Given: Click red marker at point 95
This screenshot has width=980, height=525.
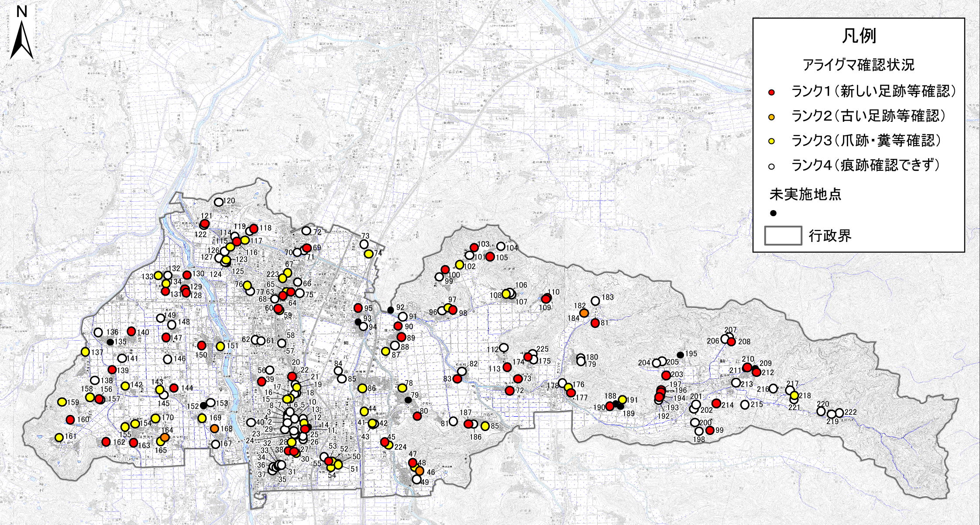Looking at the screenshot, I should pos(358,308).
